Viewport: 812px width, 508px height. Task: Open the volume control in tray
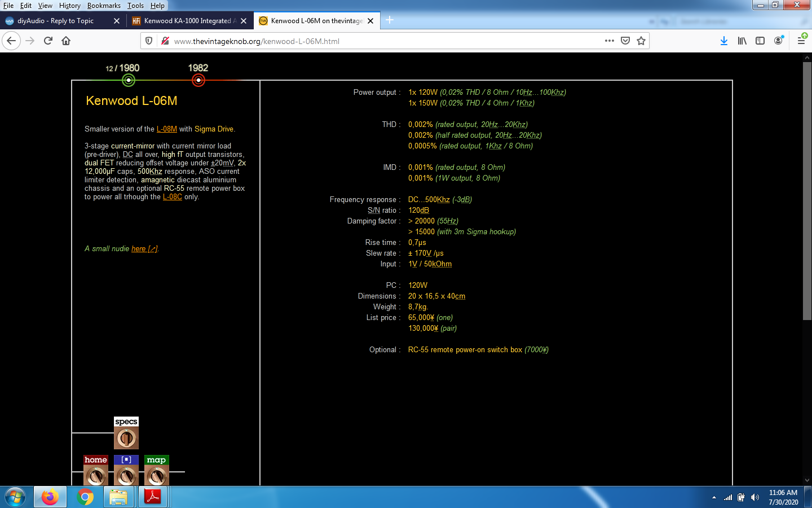[756, 498]
